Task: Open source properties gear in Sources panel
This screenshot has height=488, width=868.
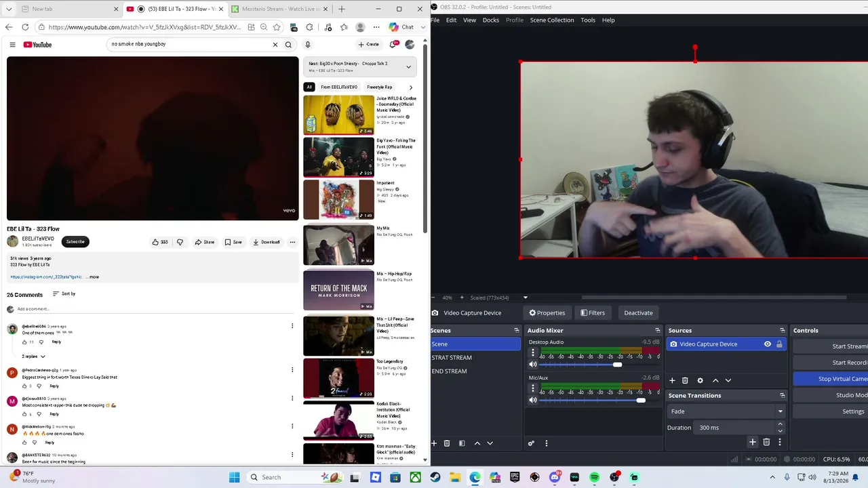Action: (x=701, y=381)
